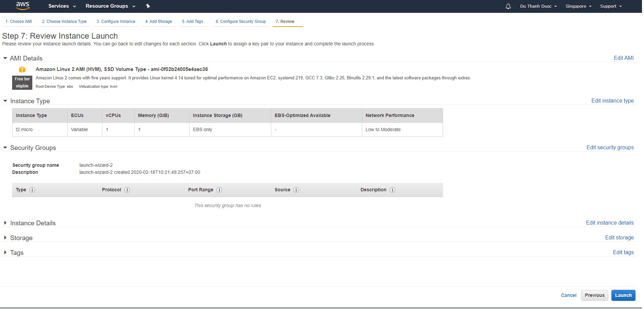This screenshot has height=310, width=644.
Task: Open the notifications bell icon
Action: pos(508,6)
